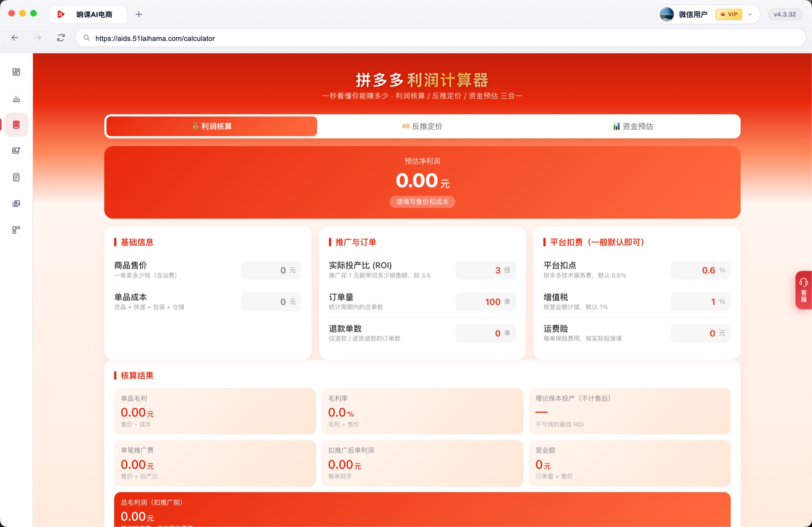
Task: Click the VIP crown badge
Action: [729, 14]
